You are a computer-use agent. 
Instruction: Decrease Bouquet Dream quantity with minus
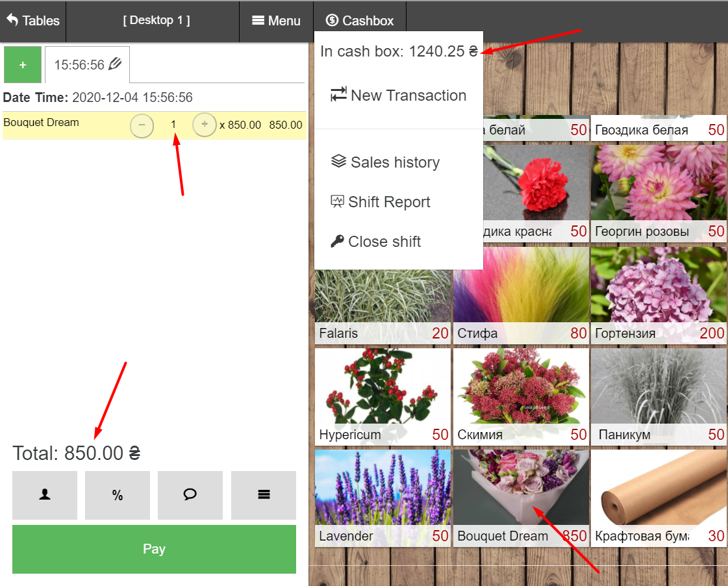142,125
